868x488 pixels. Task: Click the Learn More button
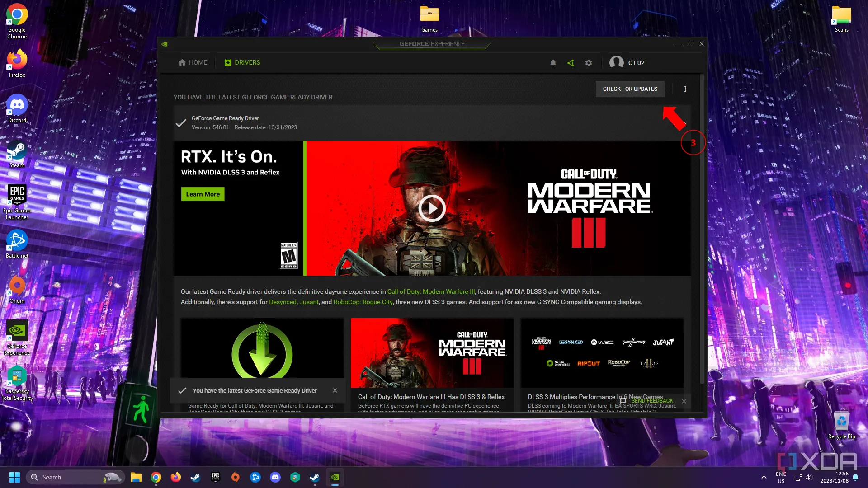pyautogui.click(x=203, y=194)
